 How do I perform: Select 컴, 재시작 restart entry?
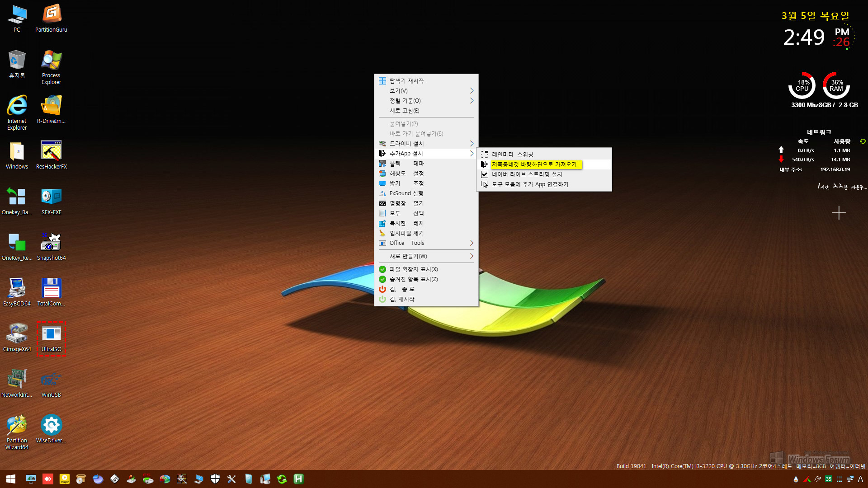[x=426, y=299]
